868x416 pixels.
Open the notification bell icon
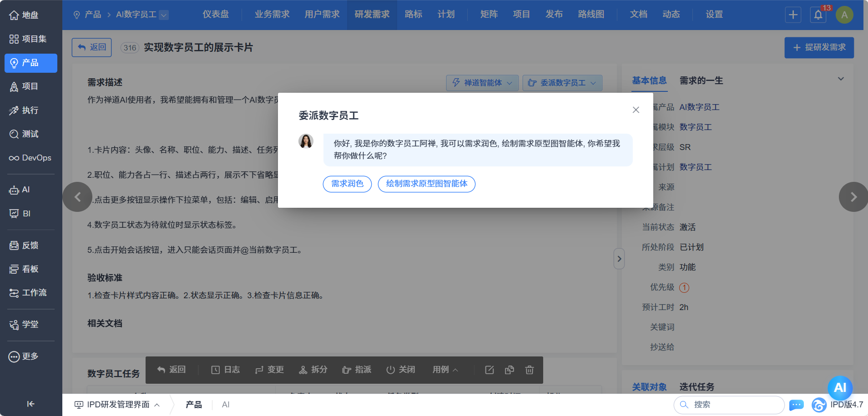tap(818, 15)
